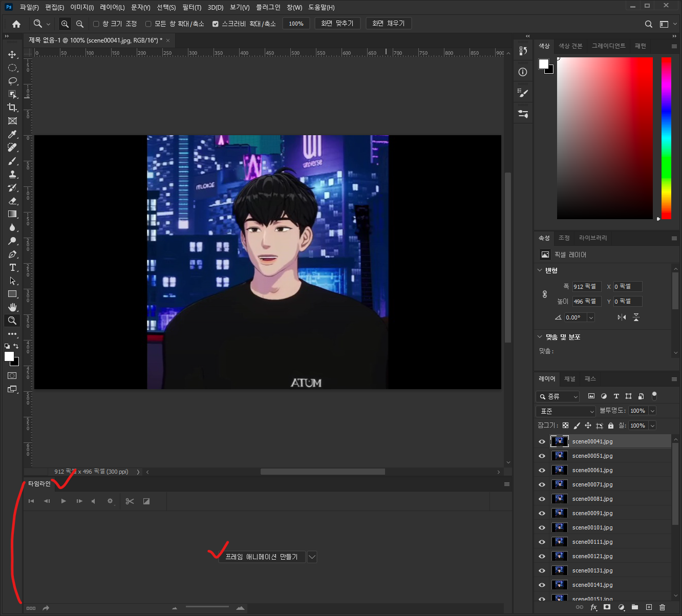Image resolution: width=682 pixels, height=616 pixels.
Task: Select the Rectangle shape tool
Action: 12,294
